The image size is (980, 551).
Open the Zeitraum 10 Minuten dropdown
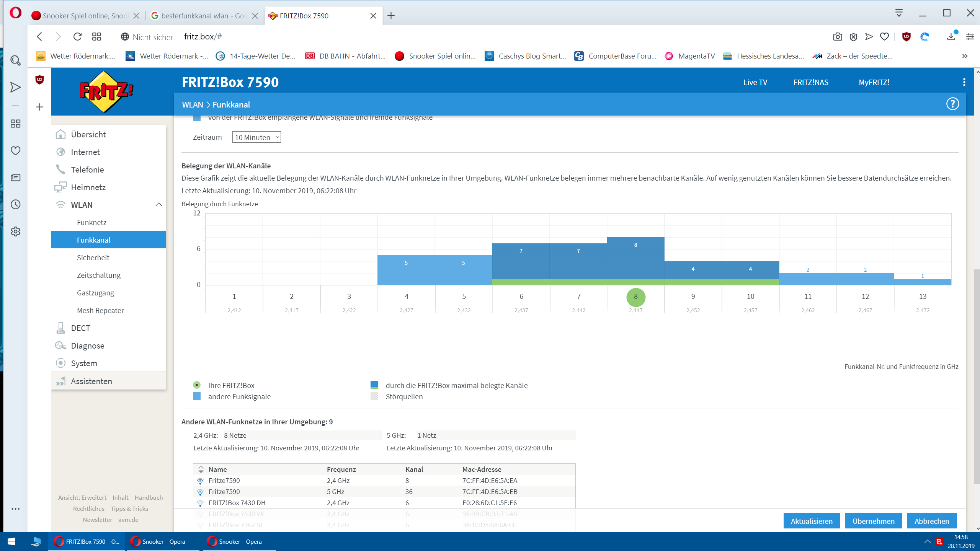tap(256, 137)
